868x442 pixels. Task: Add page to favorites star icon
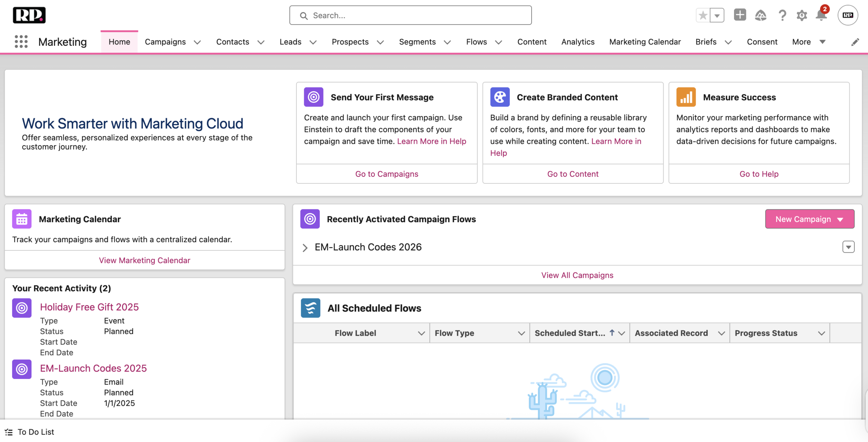(x=703, y=15)
